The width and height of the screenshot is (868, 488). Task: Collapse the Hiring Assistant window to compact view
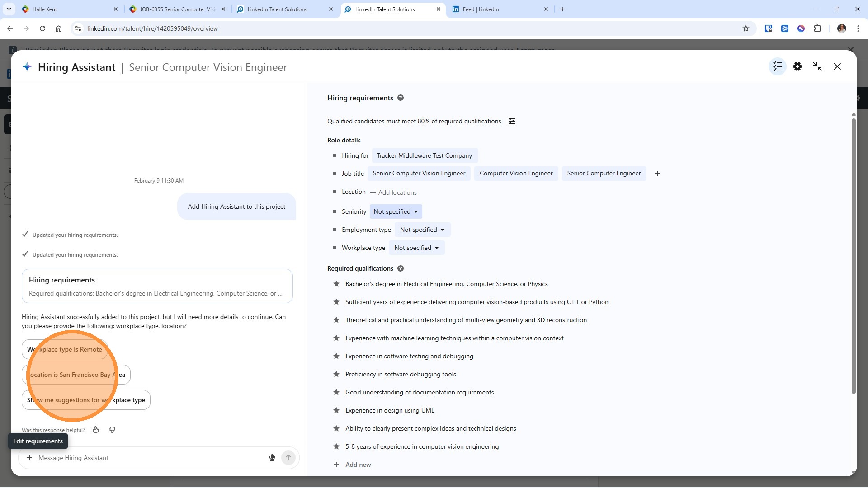click(x=817, y=67)
